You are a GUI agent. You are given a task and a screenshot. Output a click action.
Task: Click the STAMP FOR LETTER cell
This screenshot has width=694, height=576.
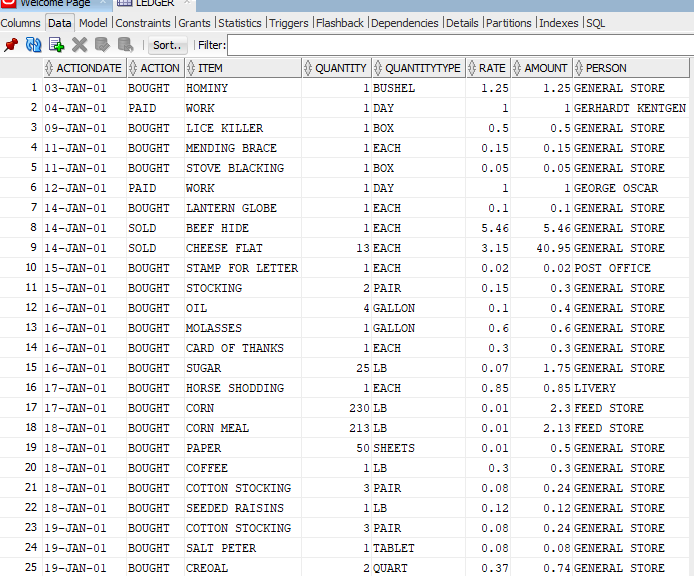click(243, 268)
